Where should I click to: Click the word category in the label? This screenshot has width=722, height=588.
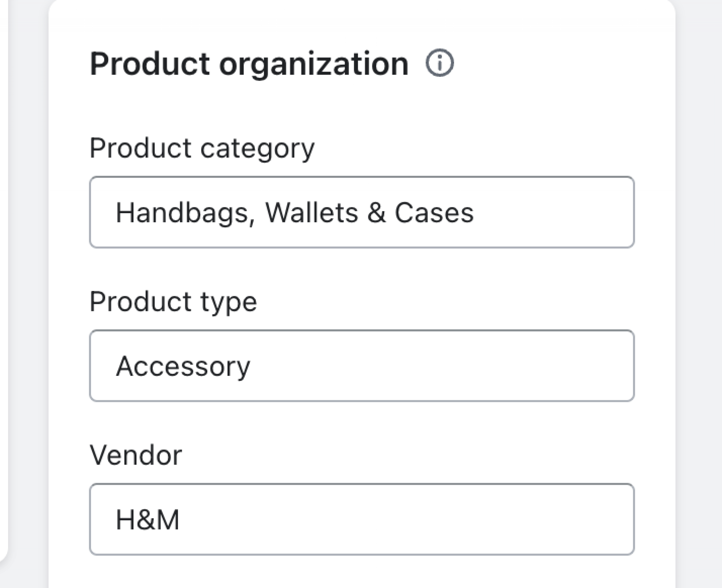[257, 148]
